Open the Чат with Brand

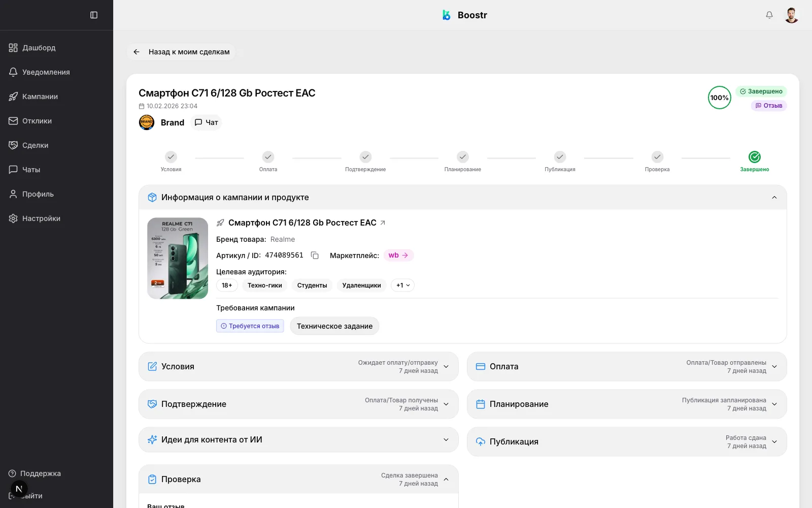(x=207, y=122)
